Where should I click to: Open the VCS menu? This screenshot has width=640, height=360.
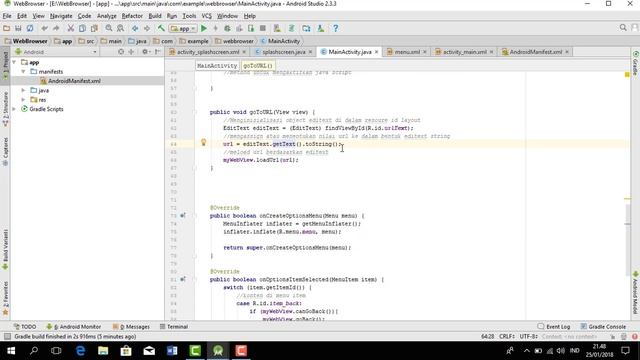pos(207,16)
